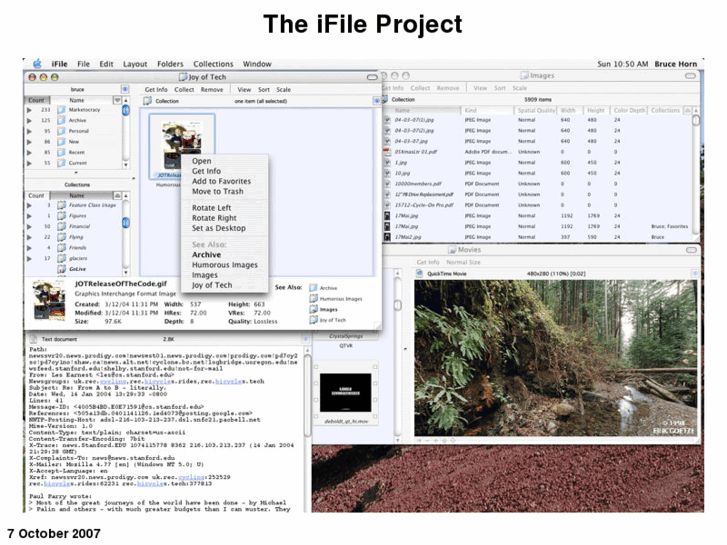
Task: Expand the Marketocracy folder triangle
Action: point(29,110)
